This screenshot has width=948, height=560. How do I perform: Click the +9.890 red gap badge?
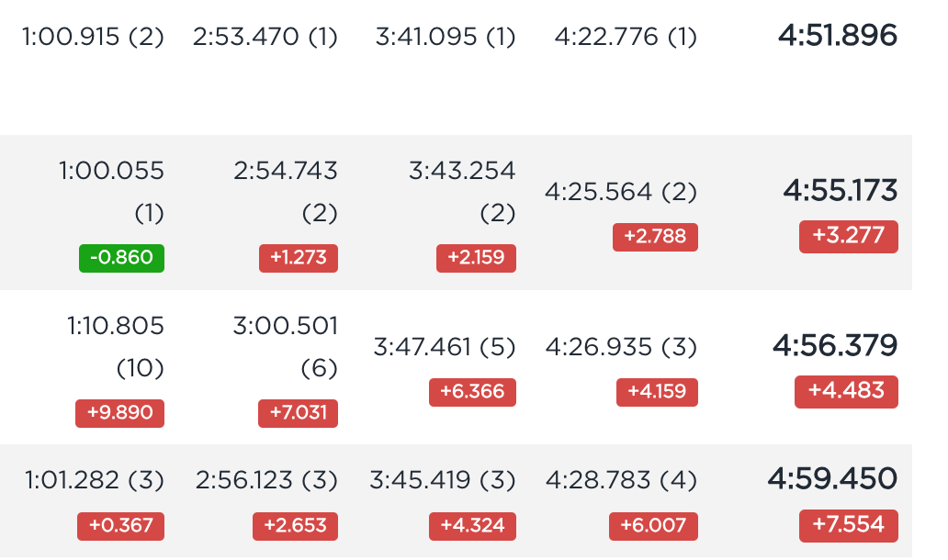pyautogui.click(x=119, y=413)
